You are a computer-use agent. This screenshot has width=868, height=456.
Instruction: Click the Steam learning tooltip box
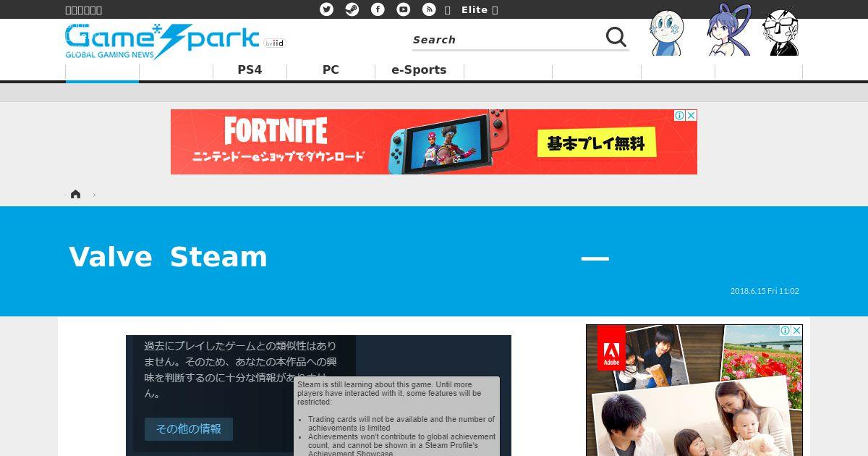click(396, 416)
